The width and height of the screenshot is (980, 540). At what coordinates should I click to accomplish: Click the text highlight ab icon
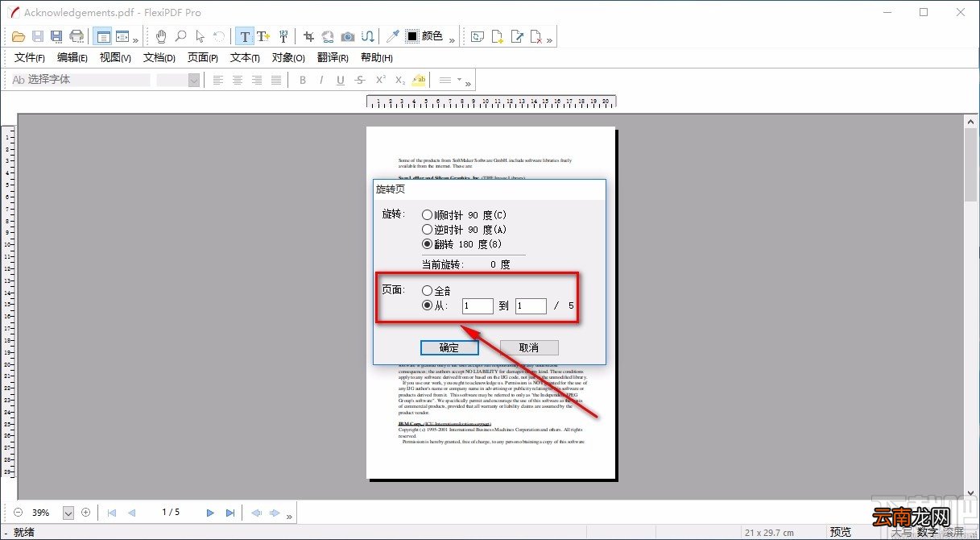pyautogui.click(x=419, y=80)
